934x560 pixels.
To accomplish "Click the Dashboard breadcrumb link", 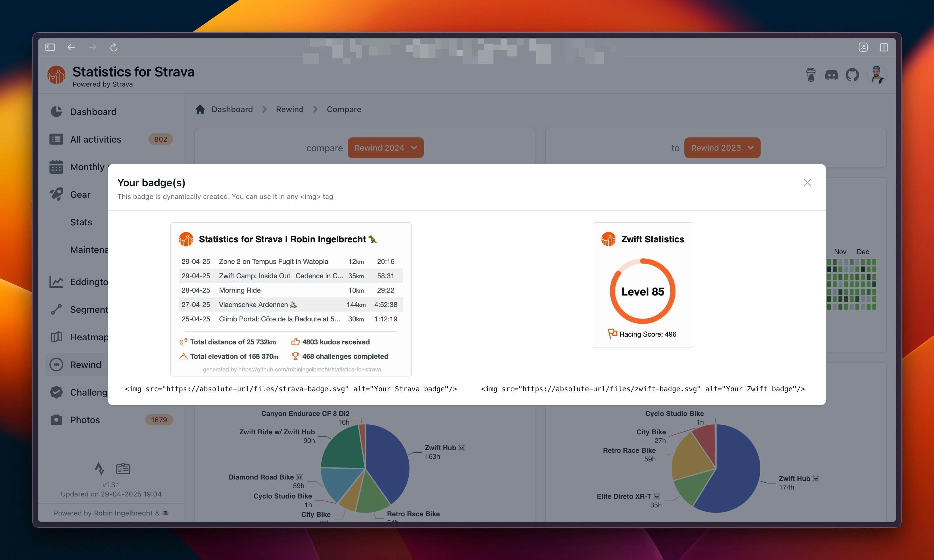I will 232,109.
